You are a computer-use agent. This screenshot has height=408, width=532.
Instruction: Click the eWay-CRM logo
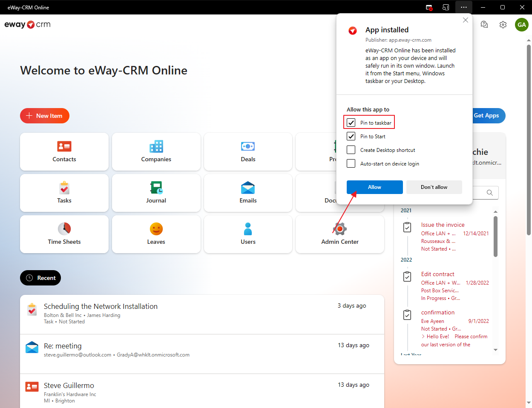click(27, 25)
